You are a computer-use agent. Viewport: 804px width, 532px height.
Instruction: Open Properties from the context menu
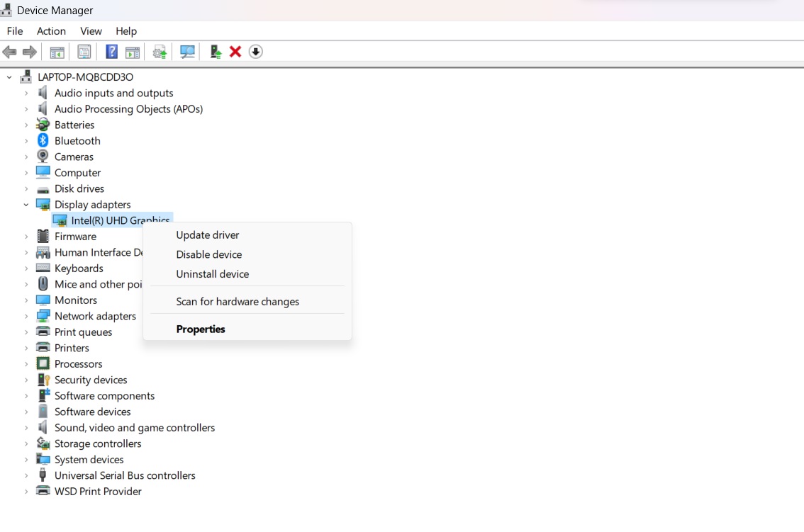click(x=201, y=329)
